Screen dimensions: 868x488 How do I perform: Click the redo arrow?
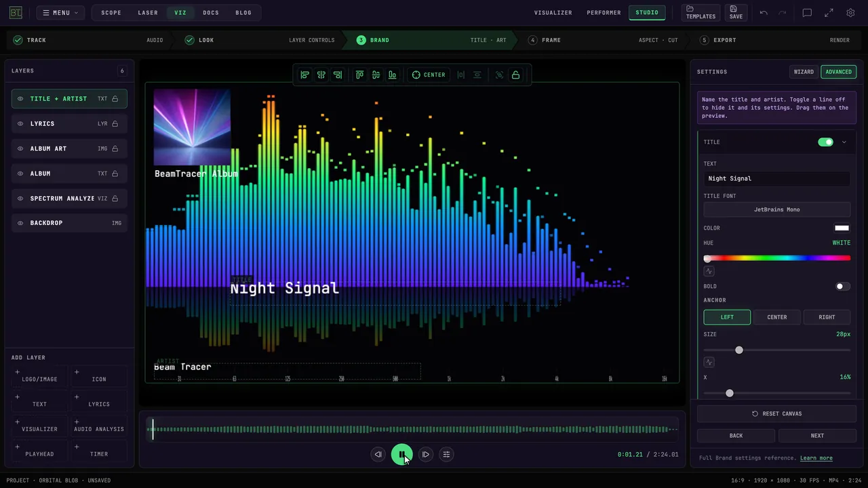[783, 13]
